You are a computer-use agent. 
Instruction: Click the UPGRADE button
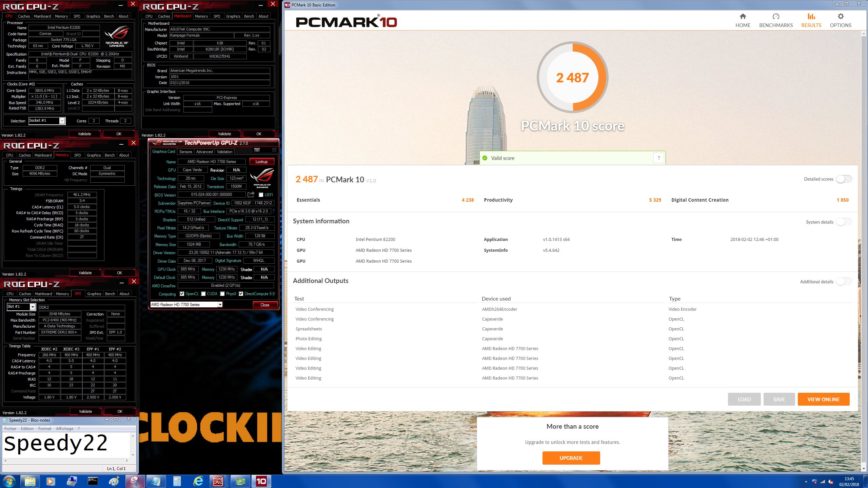click(571, 458)
